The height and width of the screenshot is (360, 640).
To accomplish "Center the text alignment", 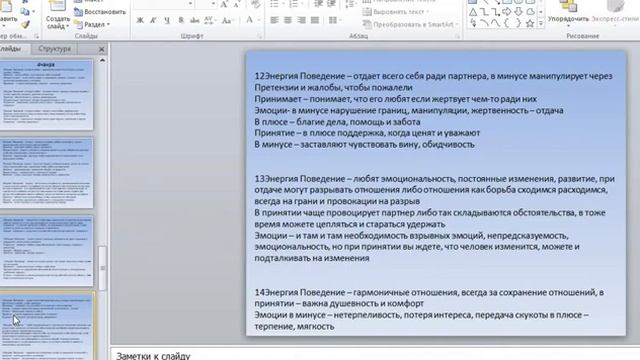I will (288, 20).
